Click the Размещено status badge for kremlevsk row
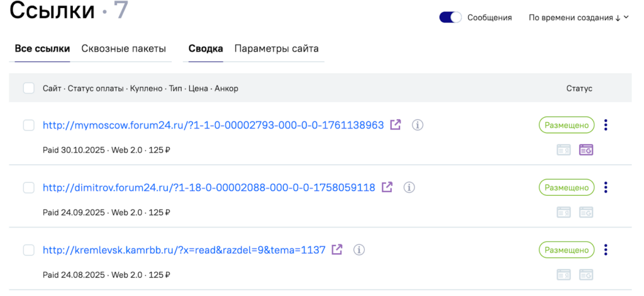 pyautogui.click(x=566, y=249)
